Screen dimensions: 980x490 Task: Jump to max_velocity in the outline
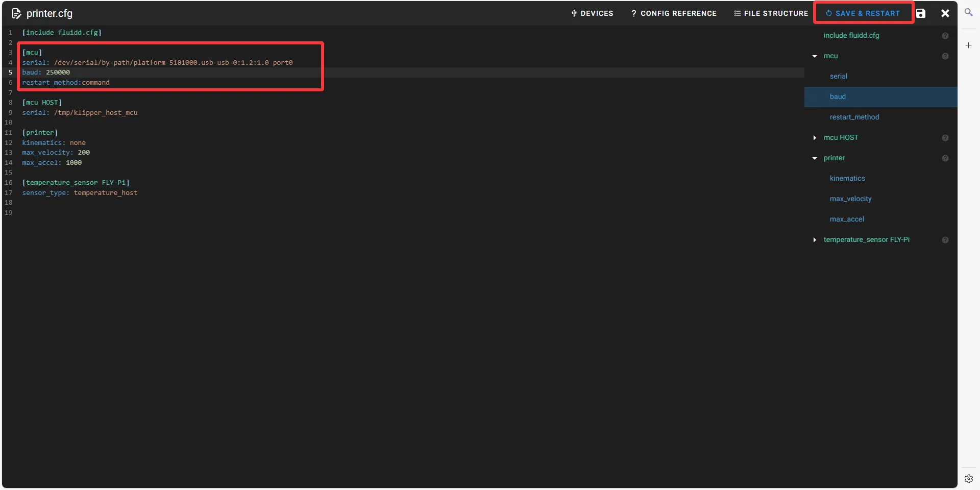(850, 199)
